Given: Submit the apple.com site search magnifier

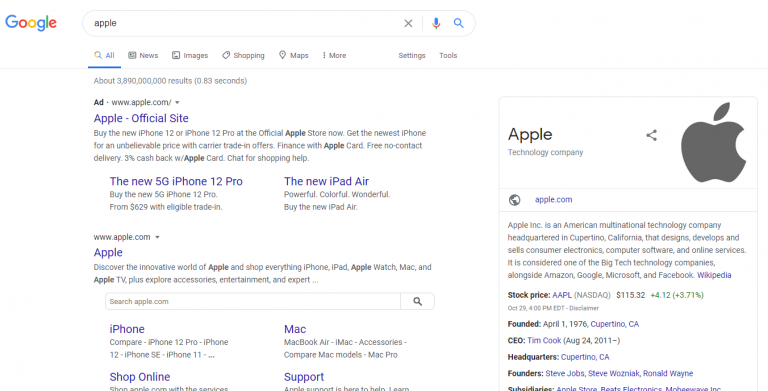Looking at the screenshot, I should click(x=417, y=301).
